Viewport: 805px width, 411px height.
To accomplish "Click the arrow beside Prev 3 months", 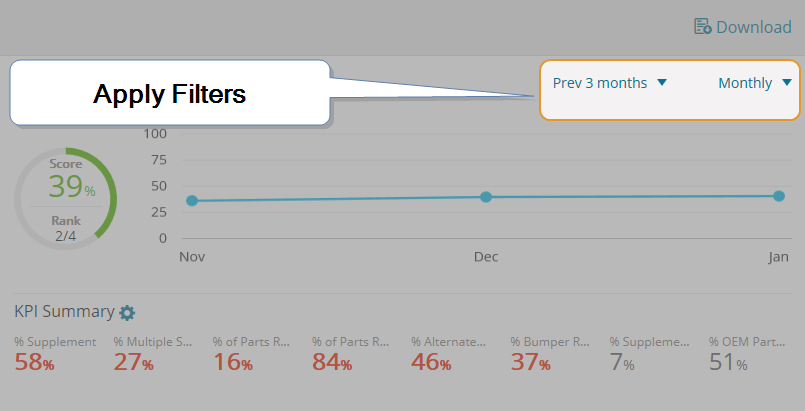I will click(662, 83).
